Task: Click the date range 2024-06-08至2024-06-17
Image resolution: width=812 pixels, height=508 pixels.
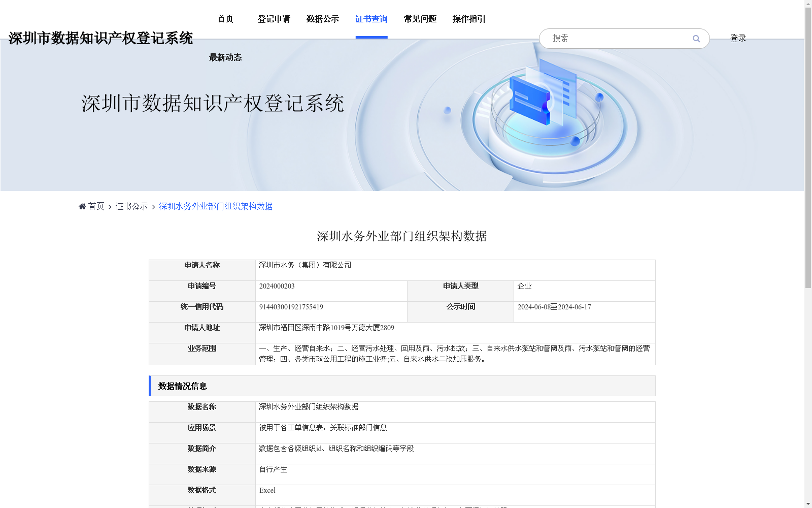Action: click(554, 307)
